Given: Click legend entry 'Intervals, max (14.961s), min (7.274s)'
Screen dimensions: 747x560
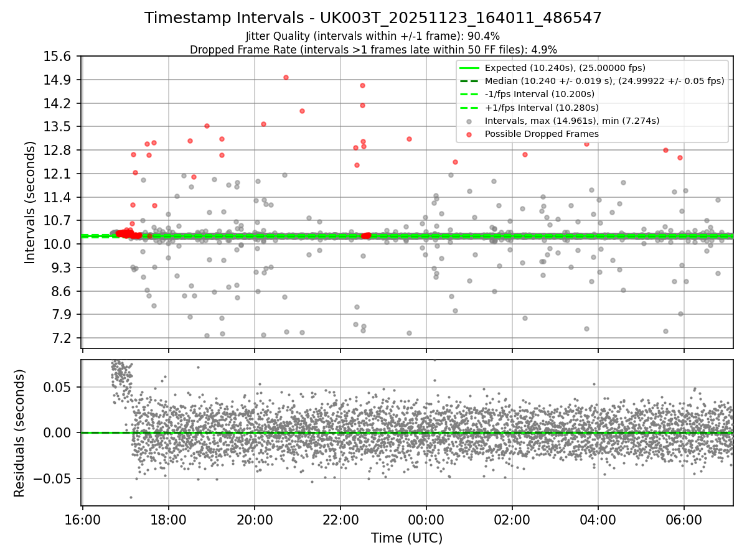Looking at the screenshot, I should [x=571, y=121].
